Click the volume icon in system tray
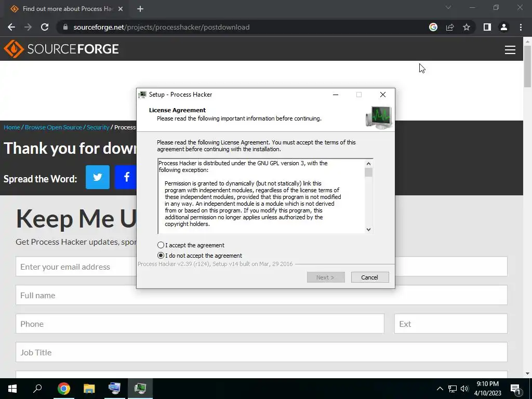 click(x=464, y=389)
